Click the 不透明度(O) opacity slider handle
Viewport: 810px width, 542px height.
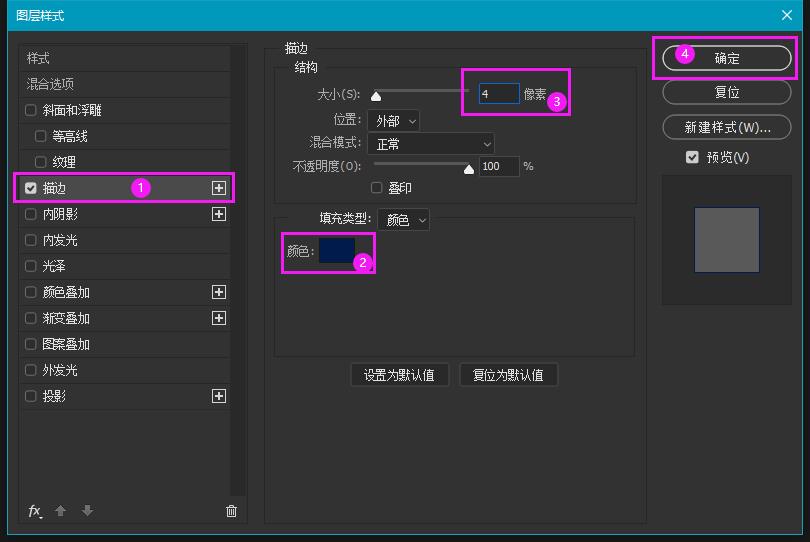tap(469, 169)
